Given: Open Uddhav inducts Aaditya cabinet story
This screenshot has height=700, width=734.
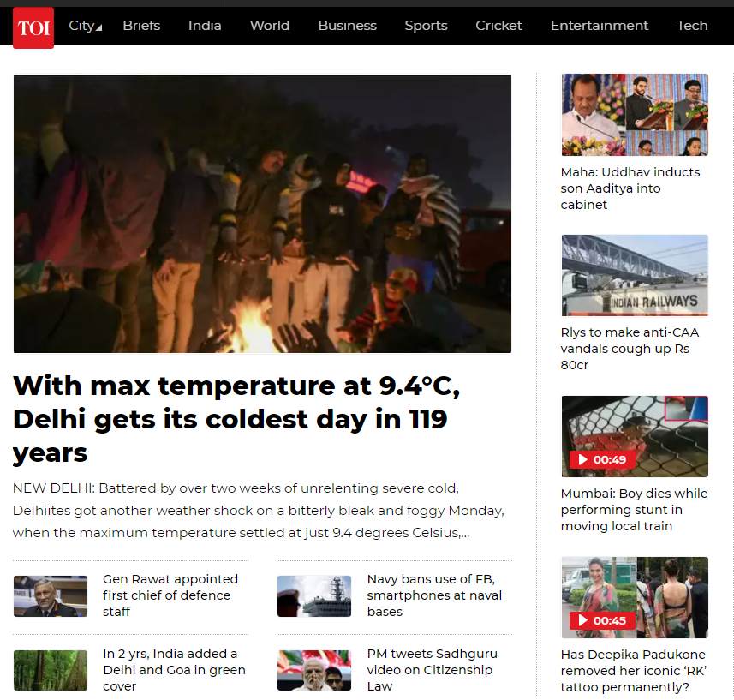Looking at the screenshot, I should coord(630,188).
